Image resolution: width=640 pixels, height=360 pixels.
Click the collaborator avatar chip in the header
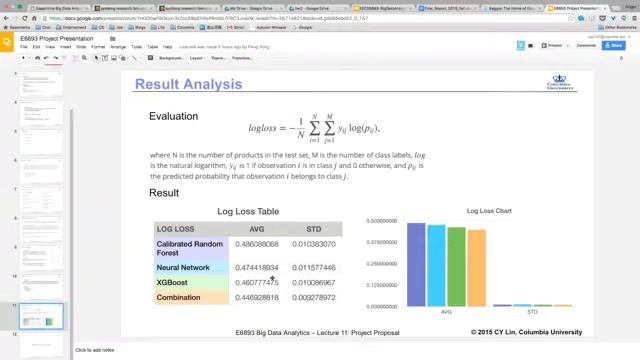[x=520, y=45]
